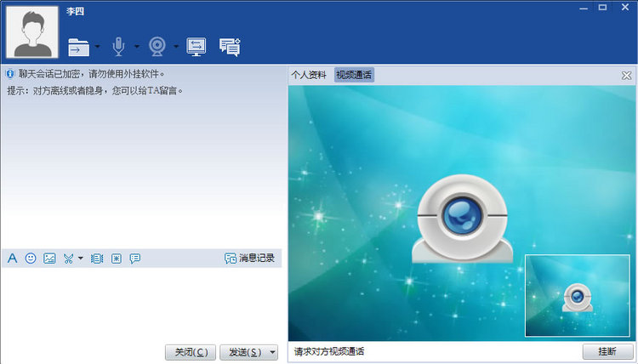Open the remote desktop screen-share icon
Screen dimensions: 638x364
197,47
